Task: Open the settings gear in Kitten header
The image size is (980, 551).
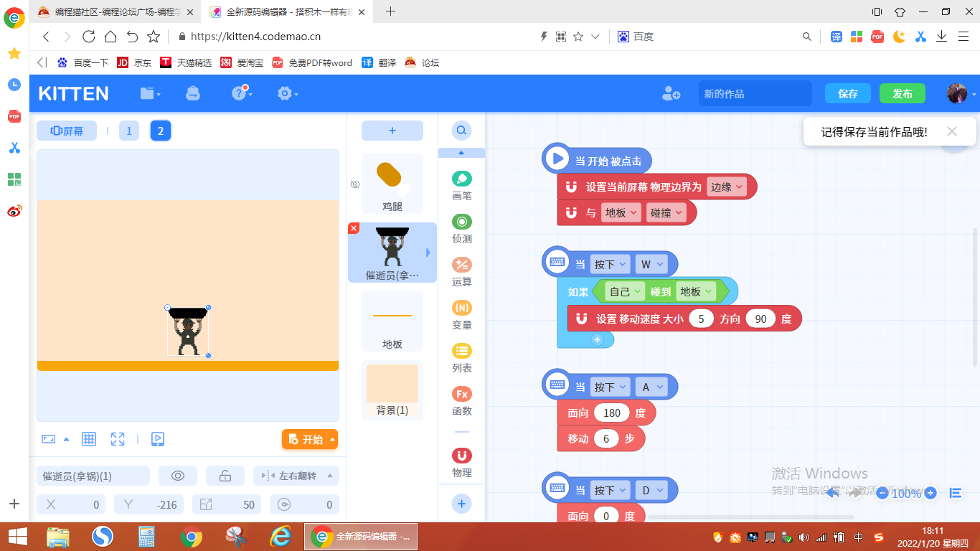Action: pyautogui.click(x=287, y=93)
